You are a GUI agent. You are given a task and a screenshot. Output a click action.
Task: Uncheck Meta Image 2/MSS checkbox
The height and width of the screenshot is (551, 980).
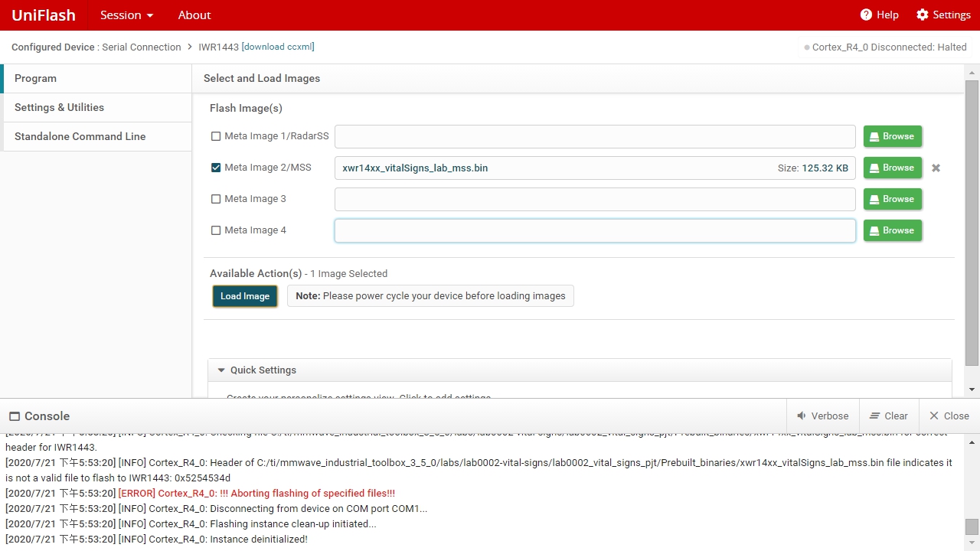tap(216, 168)
